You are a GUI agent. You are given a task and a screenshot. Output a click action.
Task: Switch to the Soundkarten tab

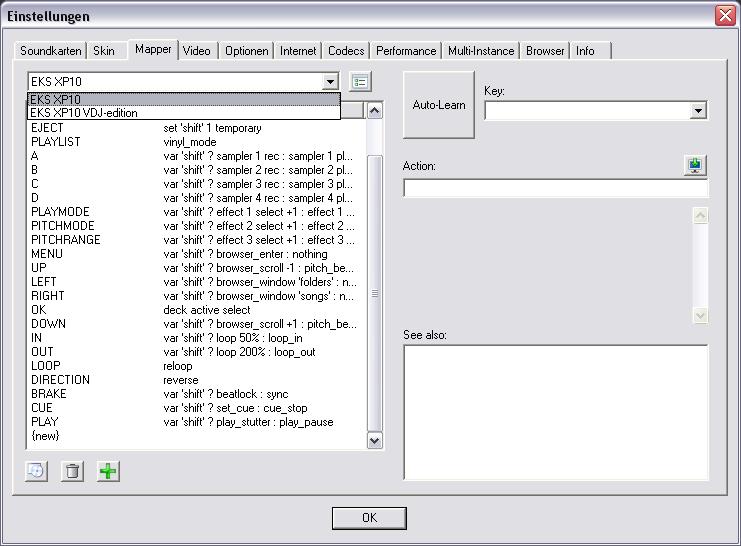coord(51,51)
